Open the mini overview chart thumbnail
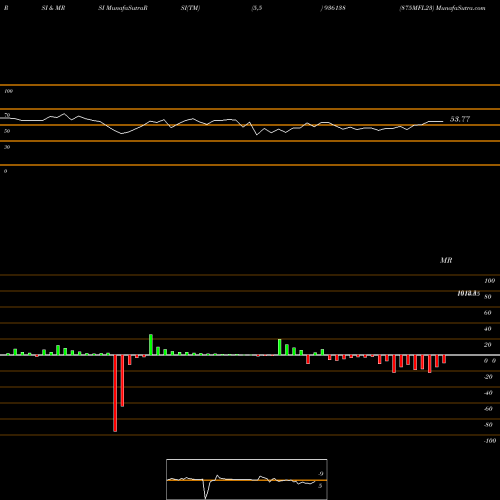Image resolution: width=500 pixels, height=500 pixels. pyautogui.click(x=247, y=479)
